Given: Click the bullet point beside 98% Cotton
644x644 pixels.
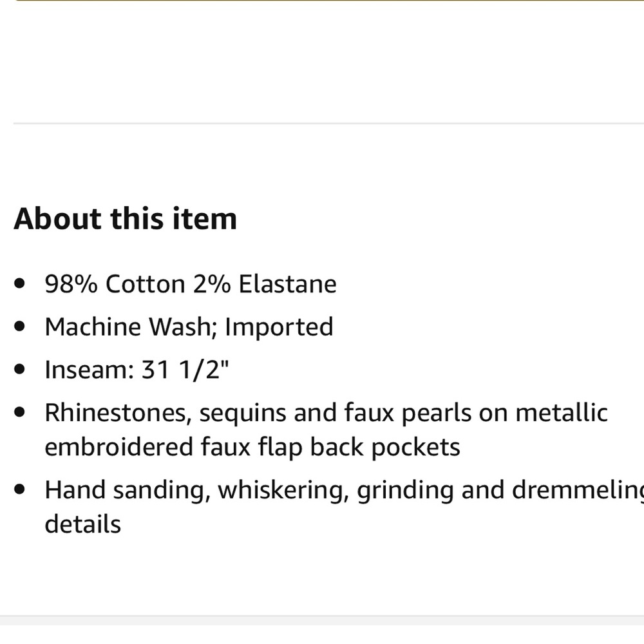Looking at the screenshot, I should click(x=19, y=284).
